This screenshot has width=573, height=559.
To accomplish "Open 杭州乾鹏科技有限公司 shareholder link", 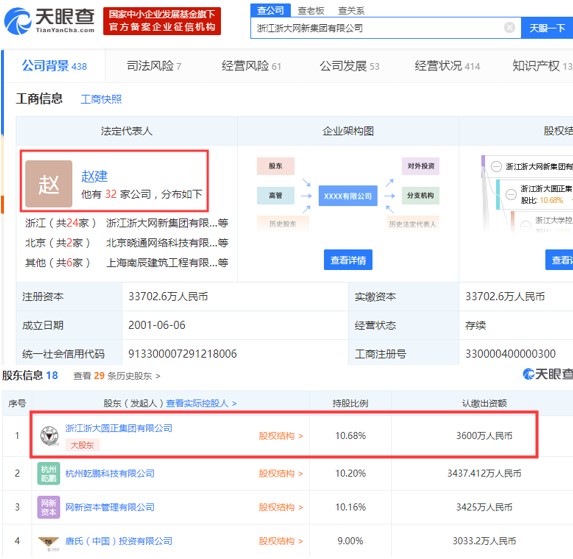I will click(110, 474).
